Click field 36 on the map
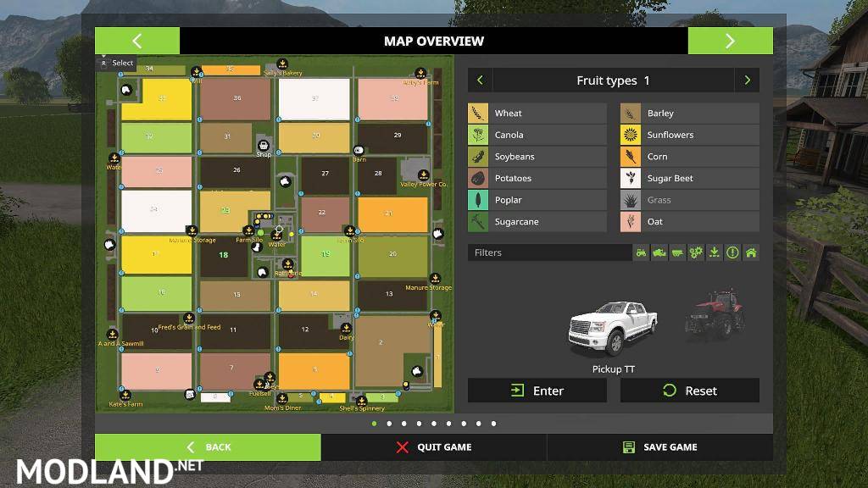Image resolution: width=868 pixels, height=488 pixels. click(x=236, y=99)
